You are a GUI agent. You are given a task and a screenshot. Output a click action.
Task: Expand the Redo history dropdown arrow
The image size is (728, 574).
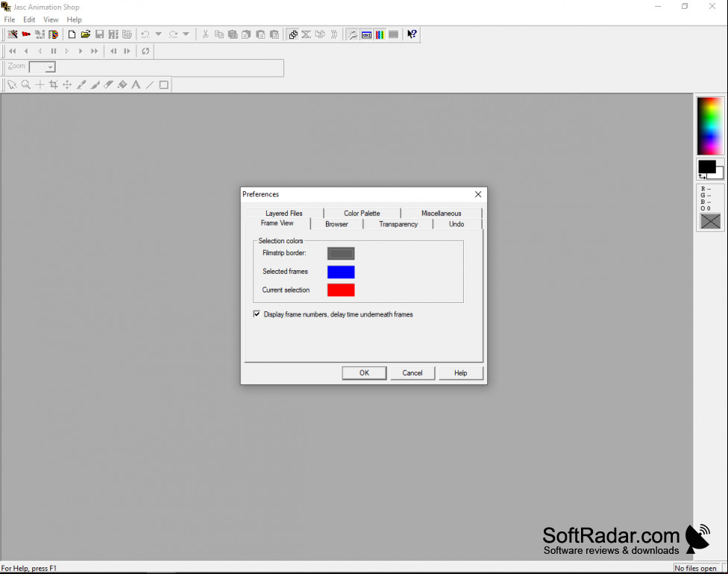(x=186, y=34)
